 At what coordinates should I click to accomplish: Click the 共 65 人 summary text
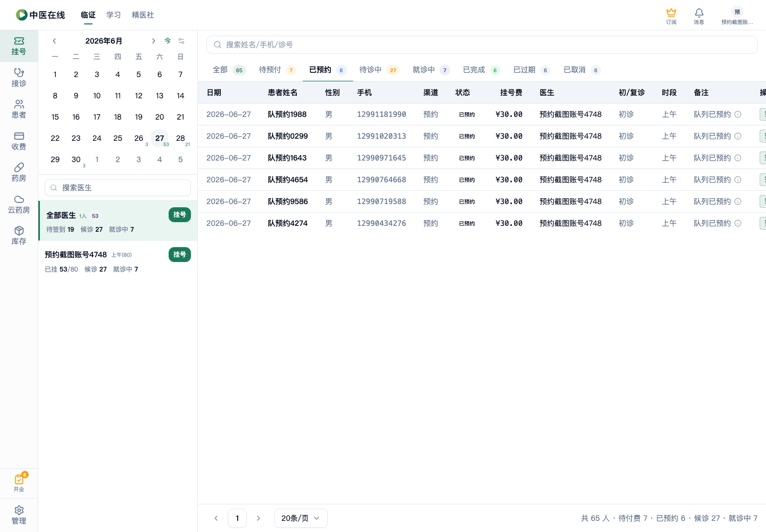(595, 518)
